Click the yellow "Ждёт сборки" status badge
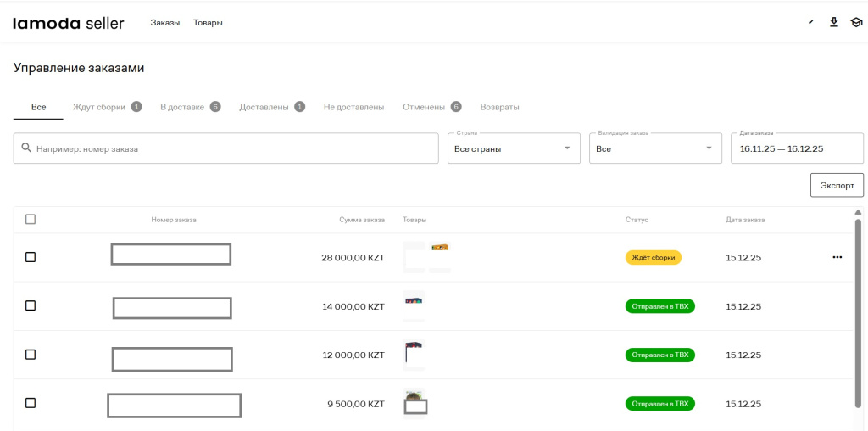This screenshot has width=868, height=431. point(654,257)
